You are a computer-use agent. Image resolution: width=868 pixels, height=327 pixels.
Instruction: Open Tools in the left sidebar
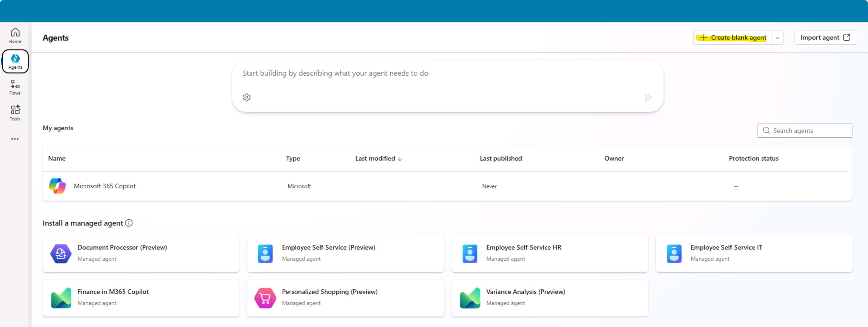15,113
